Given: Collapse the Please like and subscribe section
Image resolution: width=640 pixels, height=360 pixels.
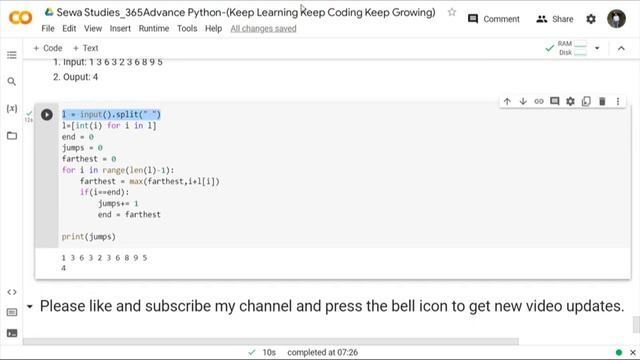Looking at the screenshot, I should pos(29,306).
